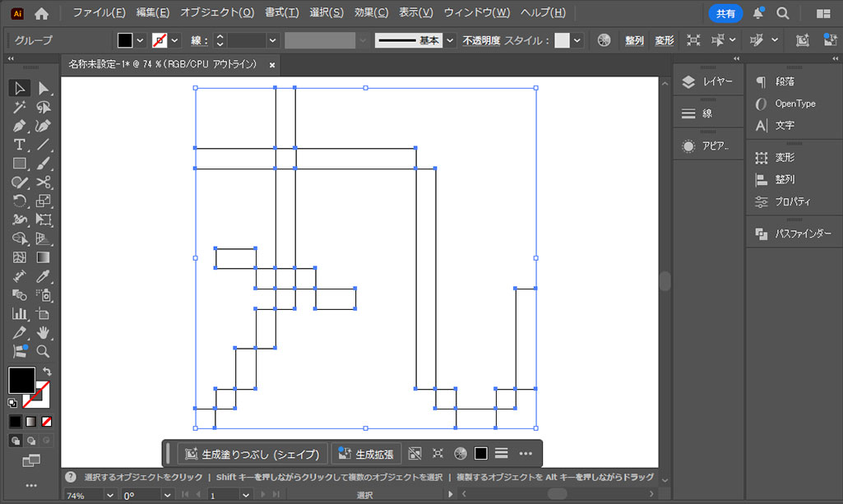The width and height of the screenshot is (843, 504).
Task: Open zoom level 74% dropdown
Action: [x=109, y=495]
